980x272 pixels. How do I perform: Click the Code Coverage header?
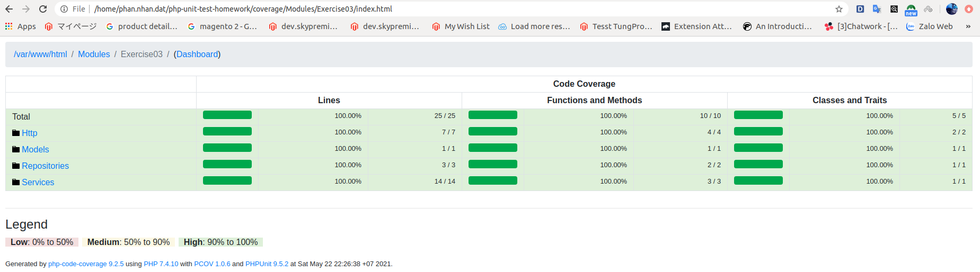[x=584, y=84]
